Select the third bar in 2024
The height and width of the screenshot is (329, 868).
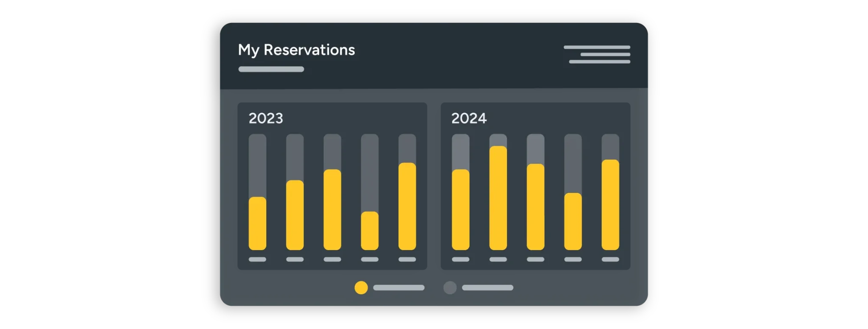(x=536, y=206)
